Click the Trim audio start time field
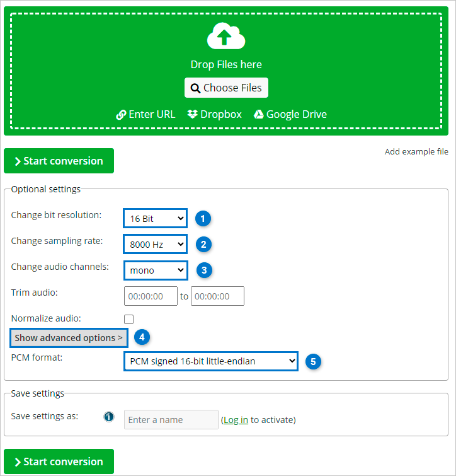 pyautogui.click(x=151, y=296)
